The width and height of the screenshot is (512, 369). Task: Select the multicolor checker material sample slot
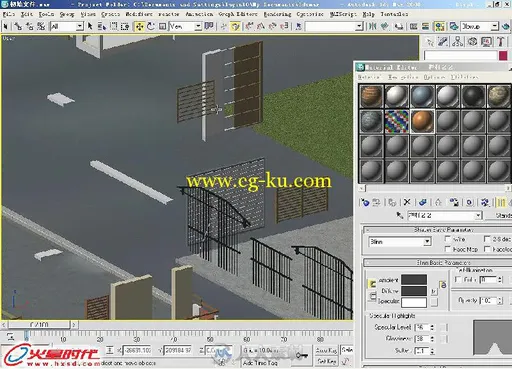pyautogui.click(x=397, y=121)
